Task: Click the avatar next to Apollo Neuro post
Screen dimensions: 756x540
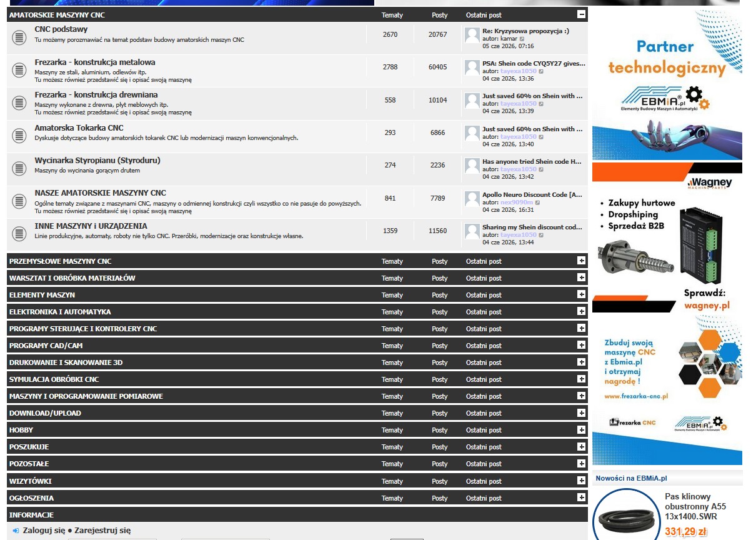Action: click(x=472, y=199)
